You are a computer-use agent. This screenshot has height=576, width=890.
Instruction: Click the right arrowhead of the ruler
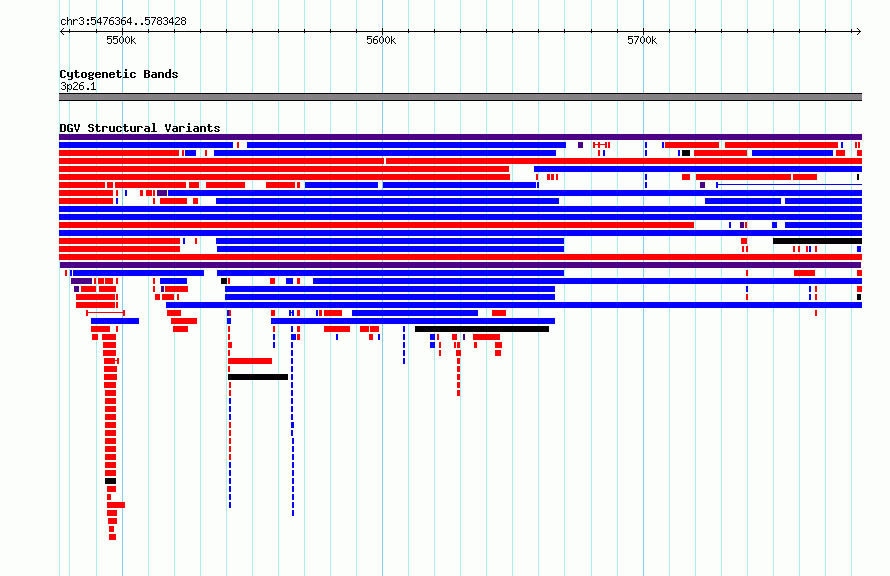[859, 31]
